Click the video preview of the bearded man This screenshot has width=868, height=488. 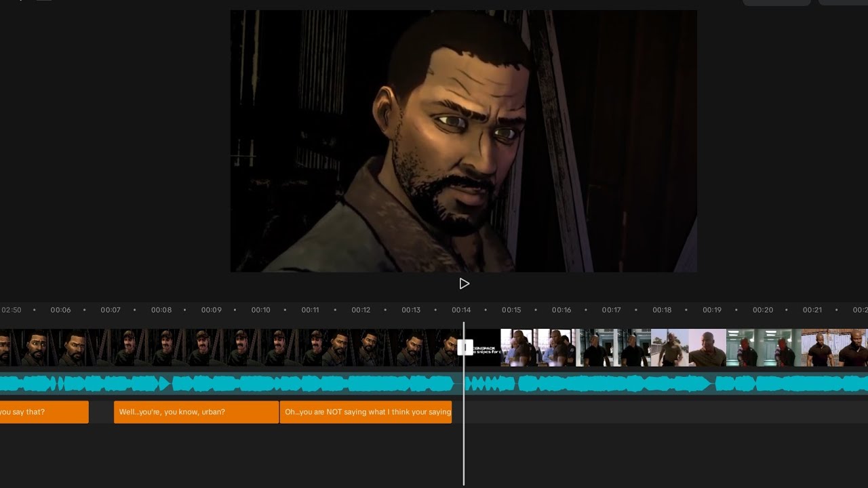tap(464, 141)
